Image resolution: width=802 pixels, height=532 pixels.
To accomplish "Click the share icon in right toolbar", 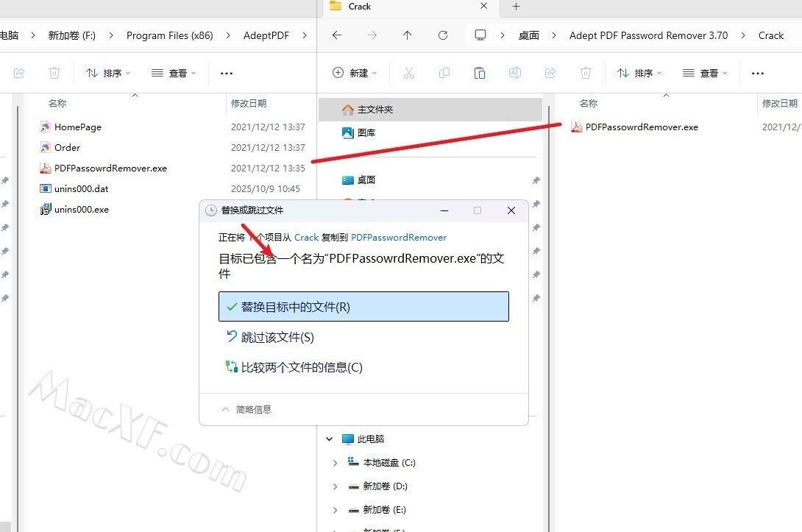I will tap(550, 73).
